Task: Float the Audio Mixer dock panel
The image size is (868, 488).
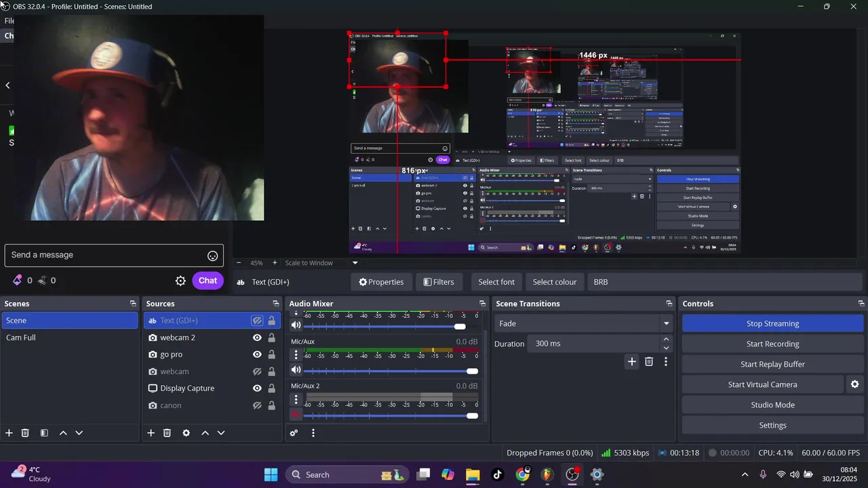Action: (x=482, y=304)
